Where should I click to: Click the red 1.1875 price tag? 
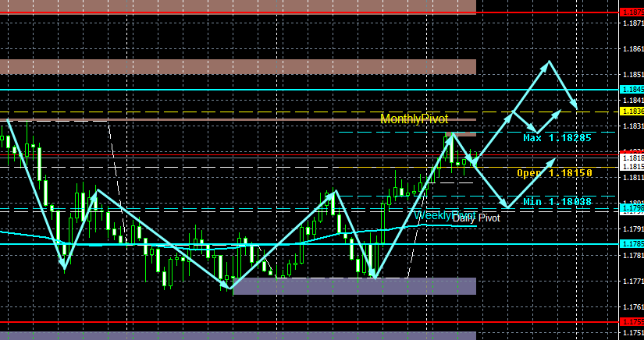click(632, 12)
